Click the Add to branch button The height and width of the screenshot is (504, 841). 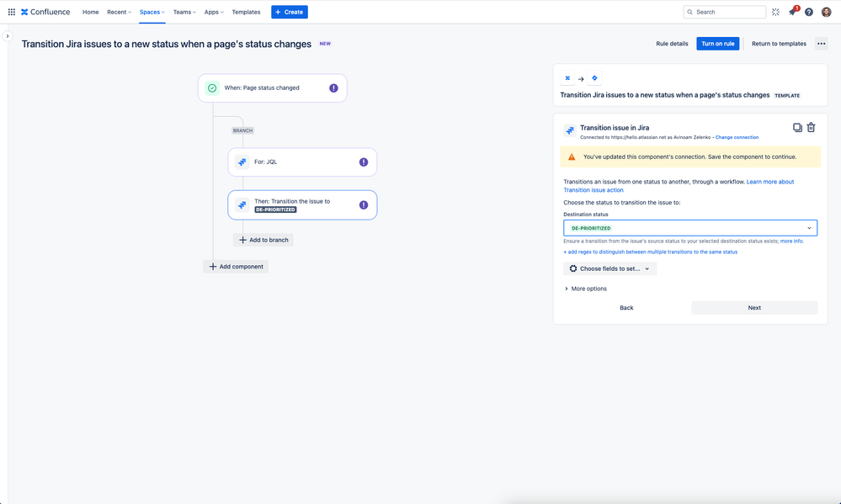click(x=263, y=240)
